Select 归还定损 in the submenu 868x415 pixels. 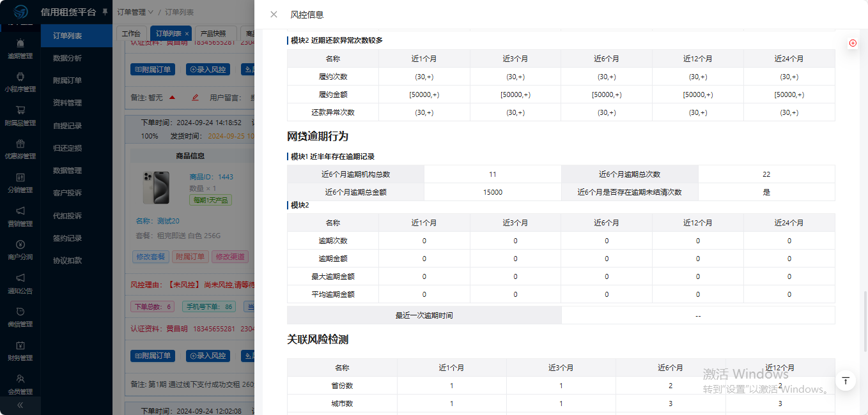pyautogui.click(x=67, y=148)
